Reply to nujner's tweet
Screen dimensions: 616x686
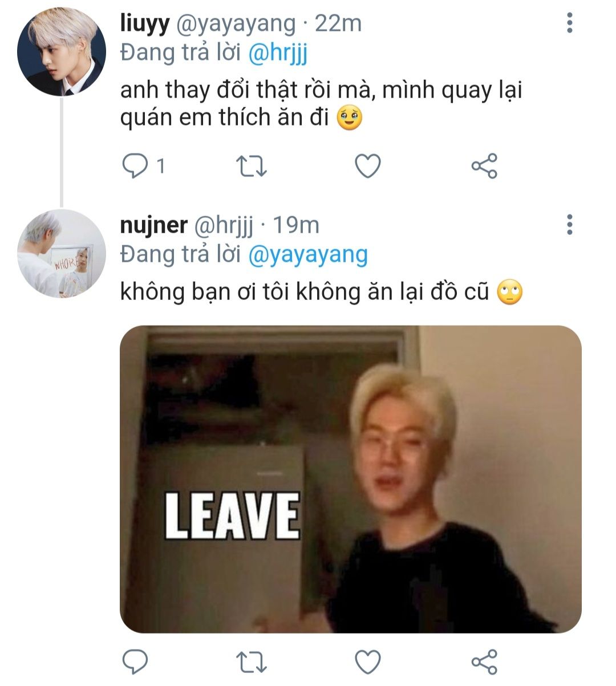coord(135,661)
